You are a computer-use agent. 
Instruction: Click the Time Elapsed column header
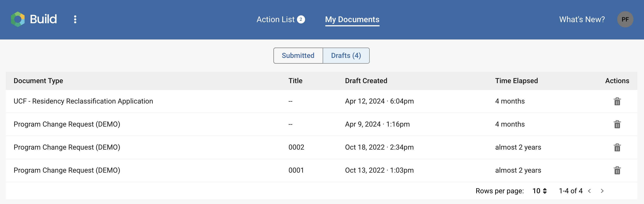coord(516,81)
